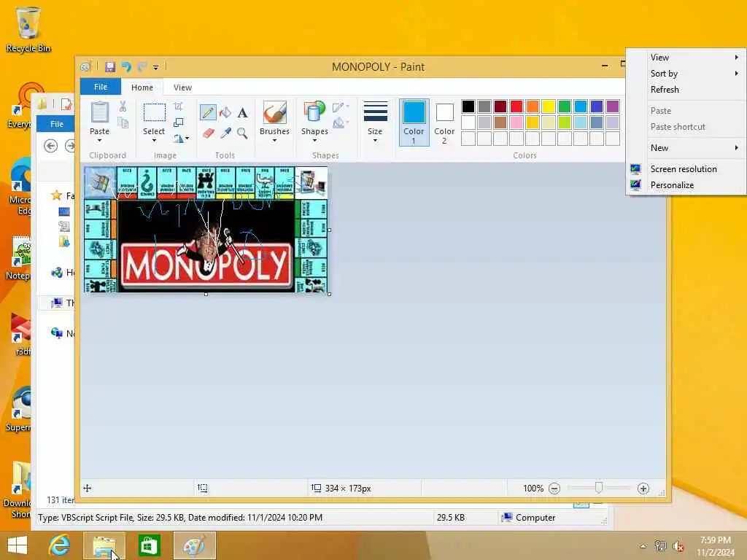This screenshot has width=747, height=560.
Task: Click the 100% zoom level text
Action: tap(533, 489)
